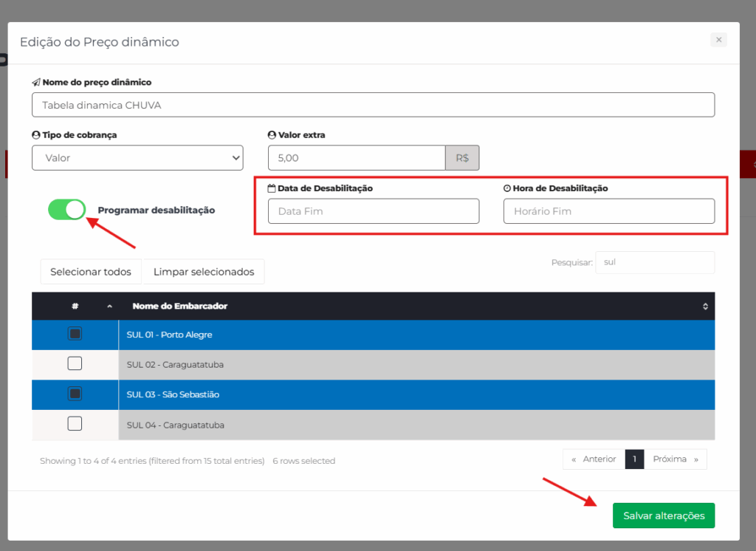The height and width of the screenshot is (551, 756).
Task: Click Salvar alterações button
Action: point(663,516)
